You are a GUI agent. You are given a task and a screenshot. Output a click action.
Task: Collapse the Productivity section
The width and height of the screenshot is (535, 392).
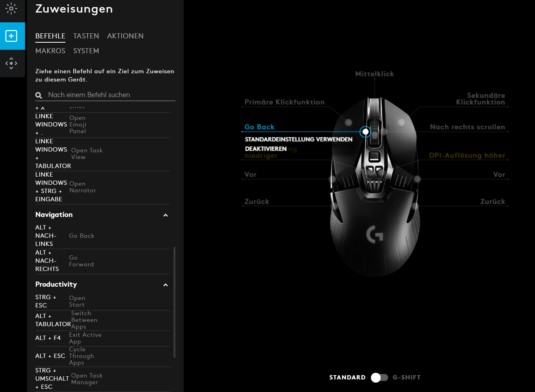point(166,285)
